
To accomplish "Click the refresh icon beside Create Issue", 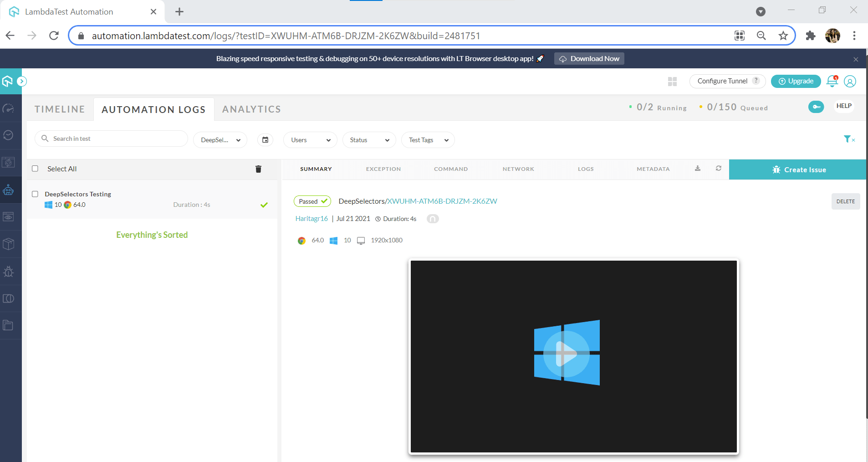I will coord(718,169).
